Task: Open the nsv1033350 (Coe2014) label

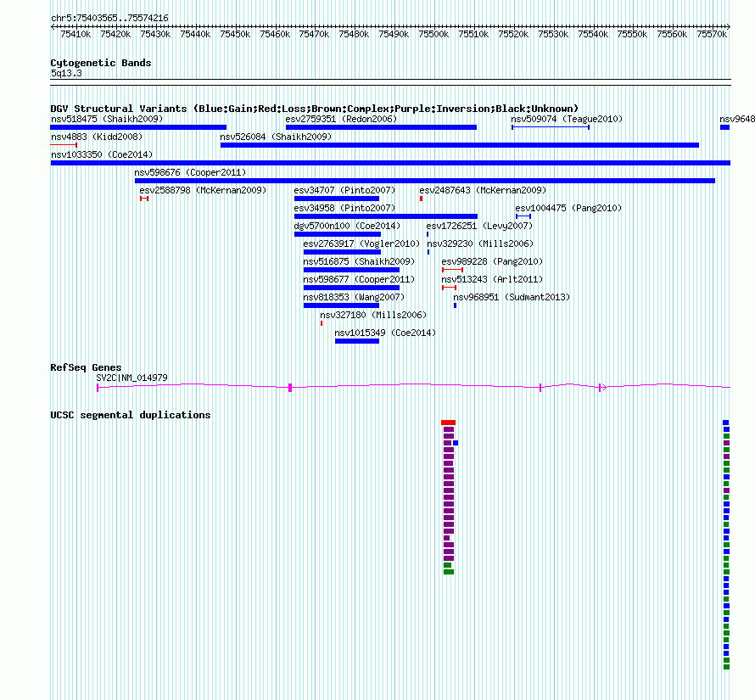Action: (x=102, y=154)
